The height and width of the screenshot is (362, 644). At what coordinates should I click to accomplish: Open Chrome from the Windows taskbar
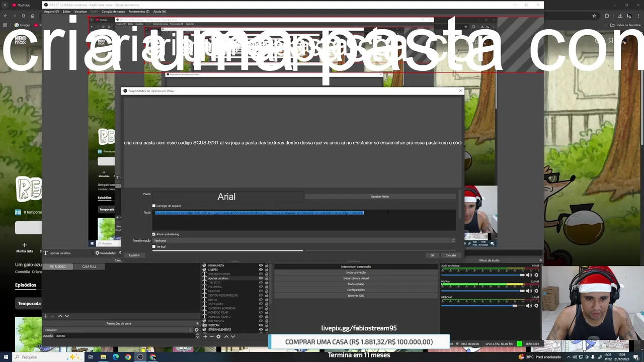pos(128,357)
